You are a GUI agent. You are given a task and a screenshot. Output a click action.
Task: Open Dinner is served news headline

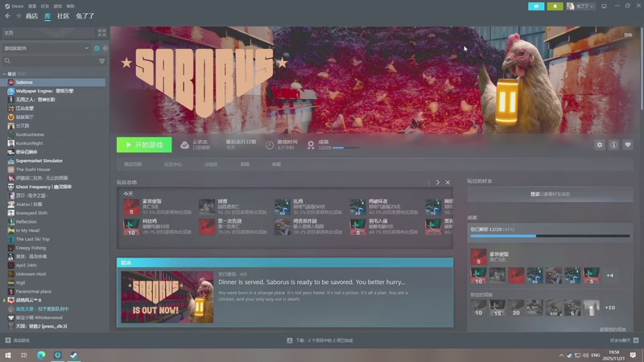[312, 282]
